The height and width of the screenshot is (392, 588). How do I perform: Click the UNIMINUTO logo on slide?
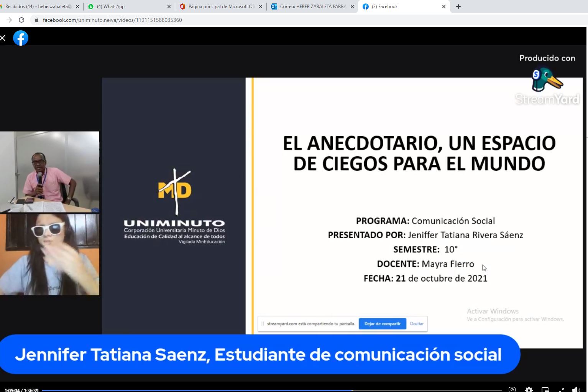coord(174,206)
